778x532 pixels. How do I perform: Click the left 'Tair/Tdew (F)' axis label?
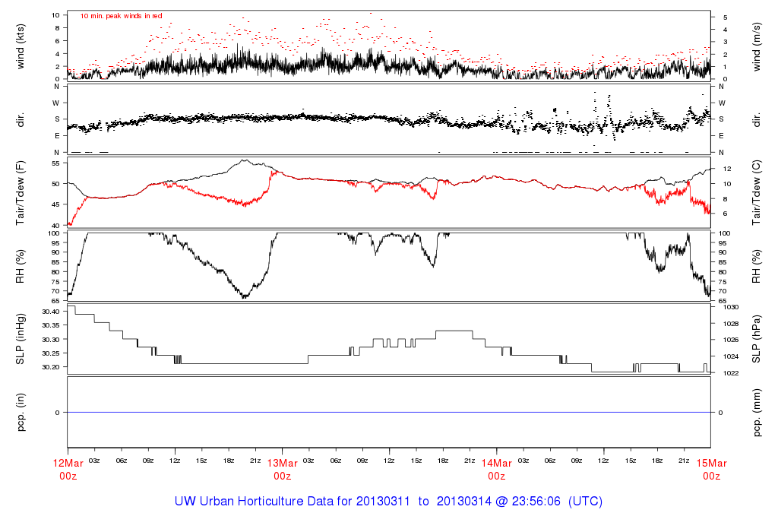click(21, 193)
